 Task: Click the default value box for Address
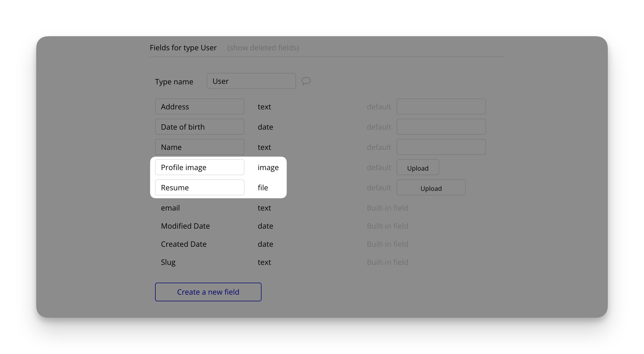click(x=441, y=107)
